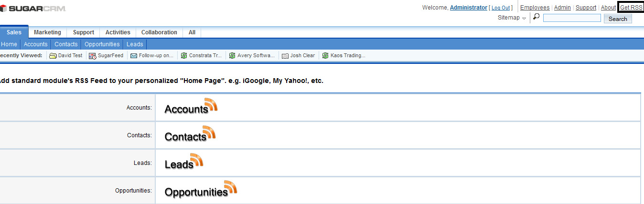
Task: Focus the global search input field
Action: click(572, 18)
